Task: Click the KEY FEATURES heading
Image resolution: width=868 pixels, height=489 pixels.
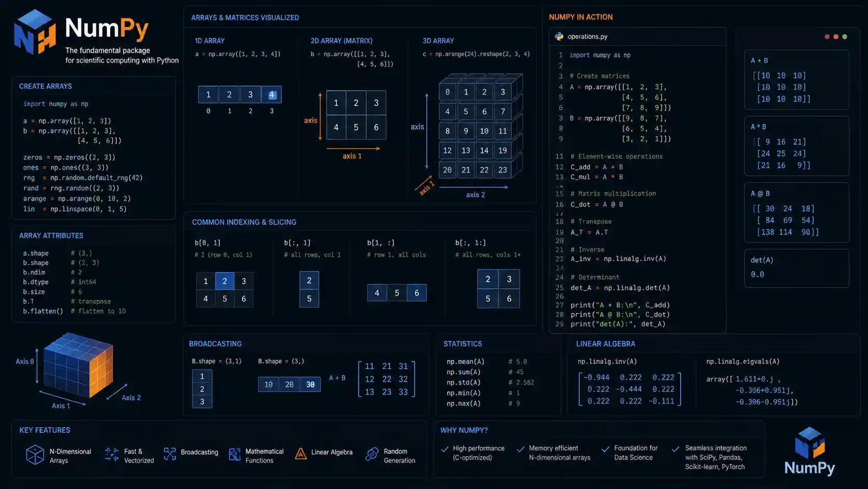Action: tap(45, 430)
